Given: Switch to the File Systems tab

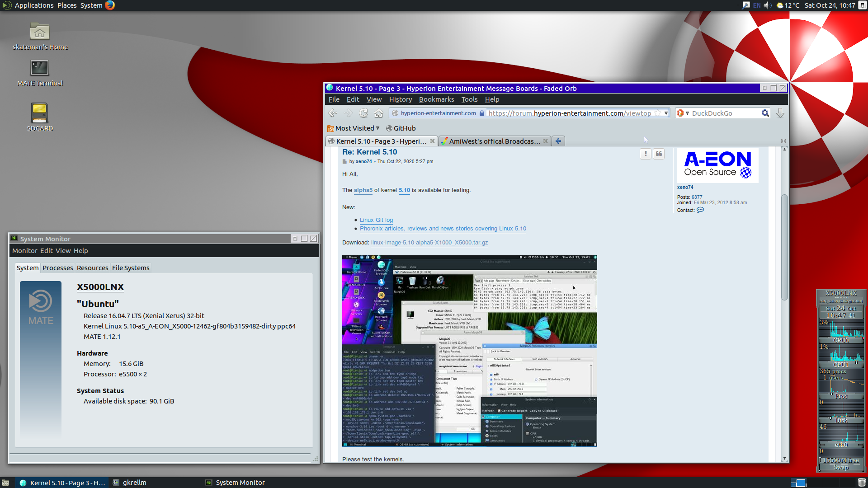Looking at the screenshot, I should 131,268.
